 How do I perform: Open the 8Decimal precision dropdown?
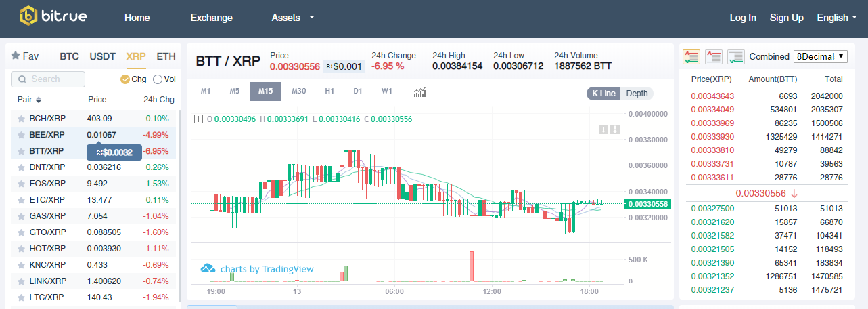(x=821, y=56)
